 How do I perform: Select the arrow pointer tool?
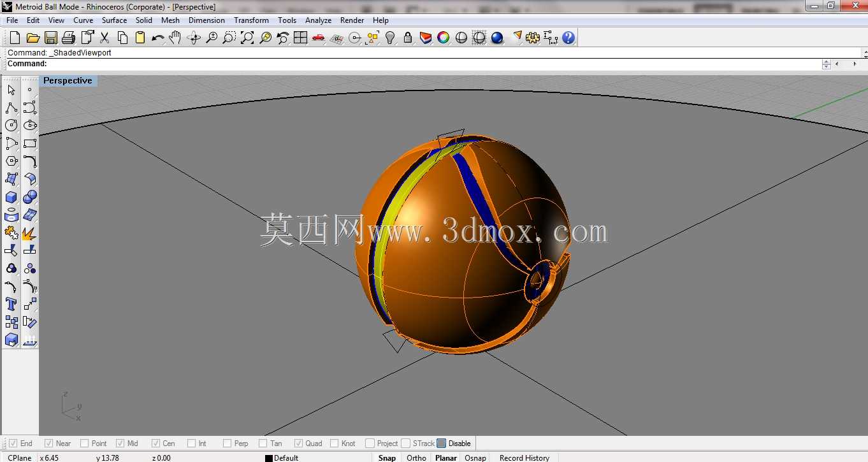(11, 90)
